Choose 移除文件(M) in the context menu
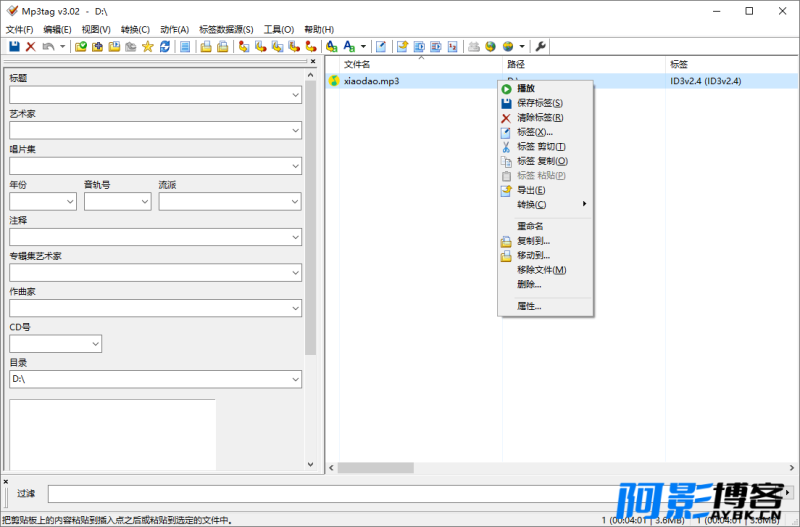The height and width of the screenshot is (527, 800). click(545, 270)
